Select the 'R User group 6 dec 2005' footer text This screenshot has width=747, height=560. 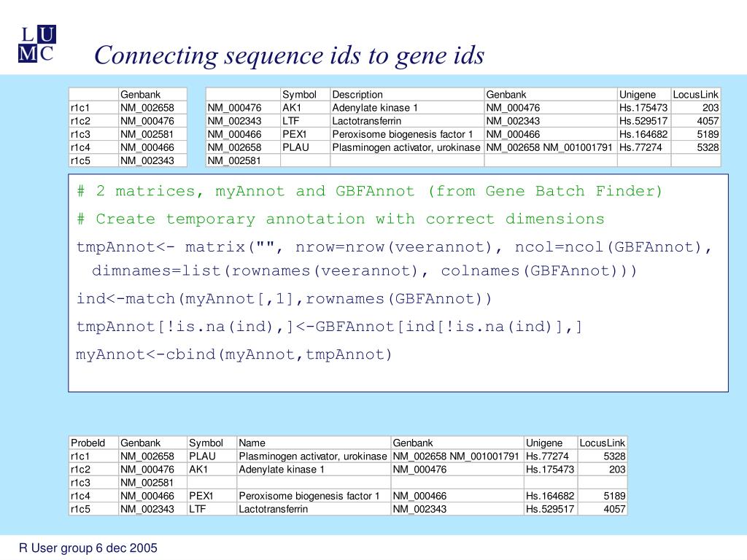tap(88, 548)
